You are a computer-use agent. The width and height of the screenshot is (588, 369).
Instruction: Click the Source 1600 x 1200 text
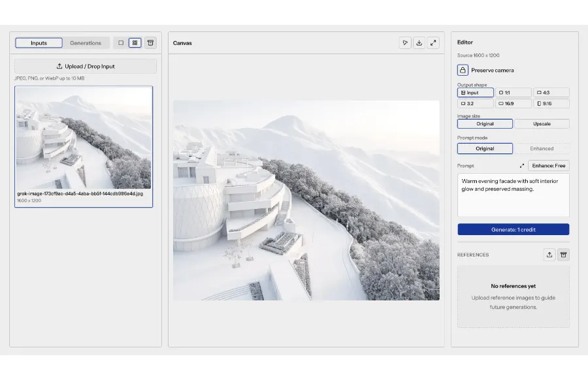click(478, 55)
